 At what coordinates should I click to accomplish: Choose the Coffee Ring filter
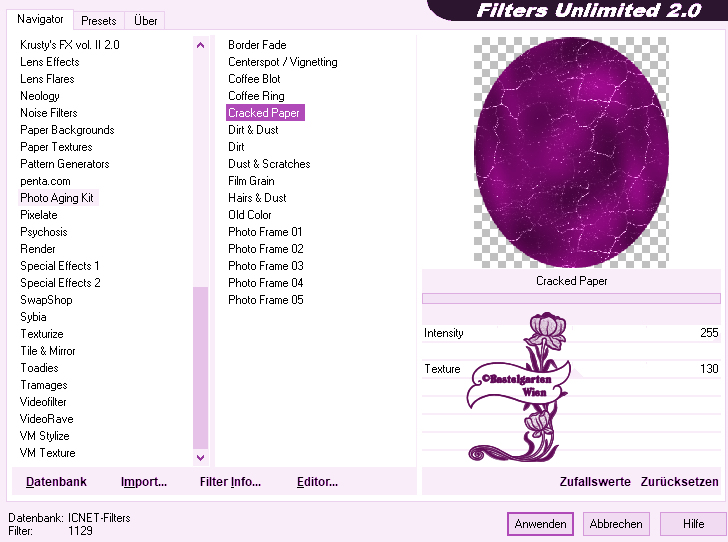256,96
